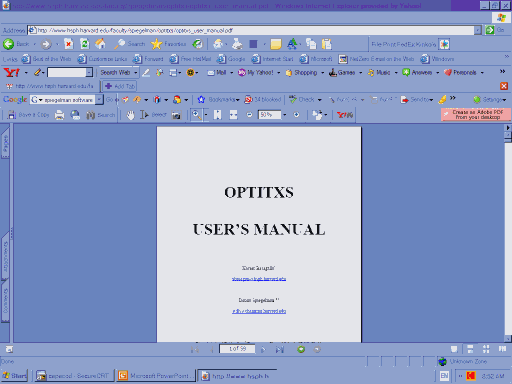The width and height of the screenshot is (512, 384).
Task: Click Save a Copy in the Adobe toolbar
Action: point(29,115)
